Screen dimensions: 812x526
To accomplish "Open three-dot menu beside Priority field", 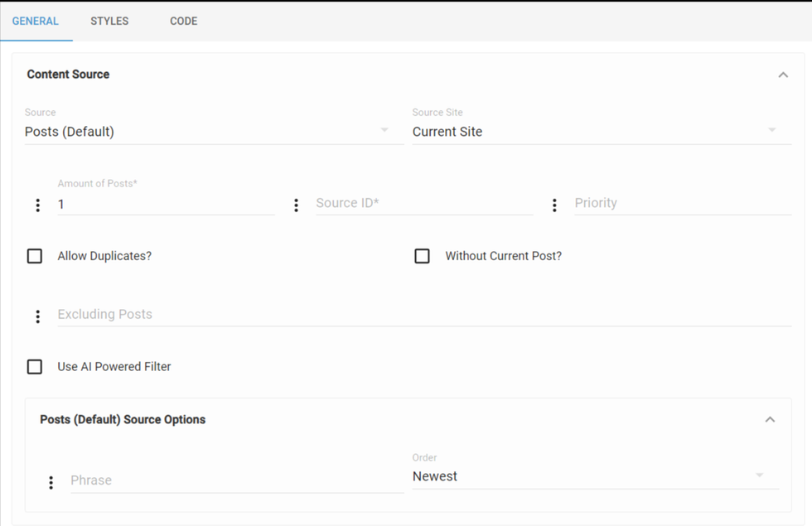I will [554, 205].
